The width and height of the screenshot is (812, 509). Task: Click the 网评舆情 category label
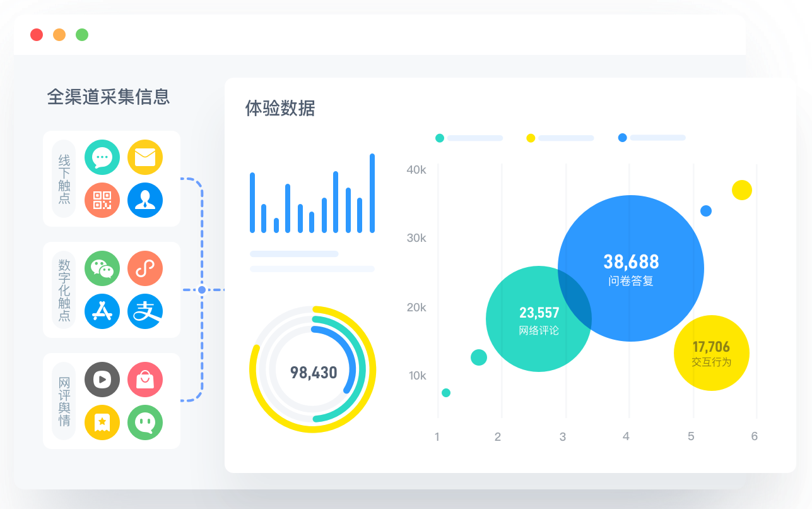coord(64,401)
